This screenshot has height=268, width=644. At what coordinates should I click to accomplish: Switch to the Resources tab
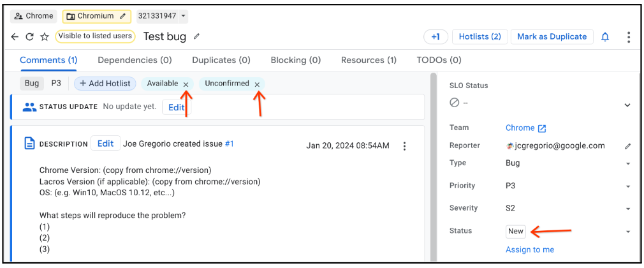pos(369,60)
